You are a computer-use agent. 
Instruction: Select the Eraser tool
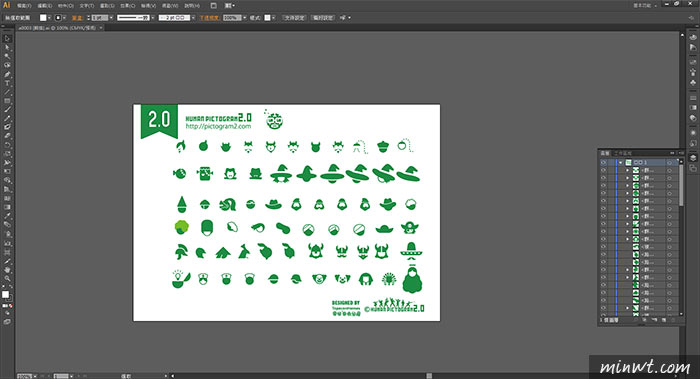tap(7, 136)
